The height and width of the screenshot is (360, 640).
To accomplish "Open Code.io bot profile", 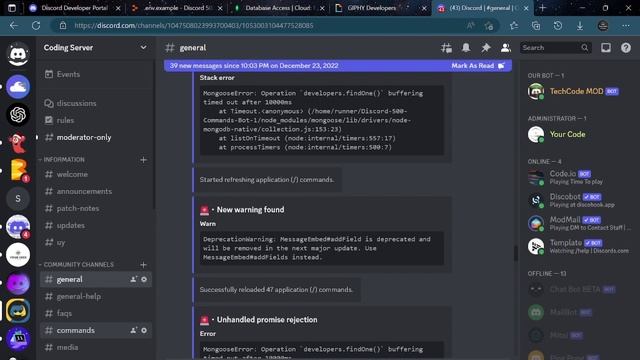I will [x=577, y=178].
